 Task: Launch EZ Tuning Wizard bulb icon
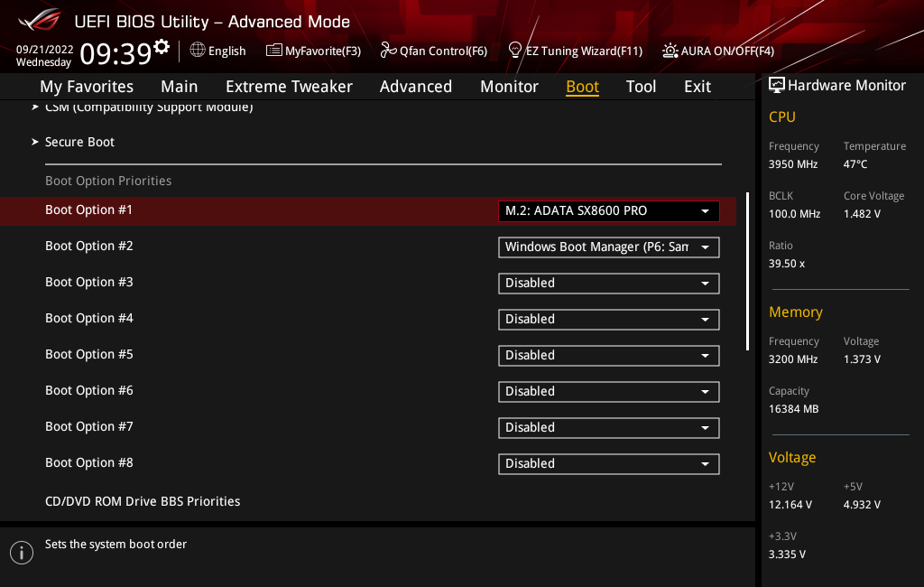[x=515, y=51]
